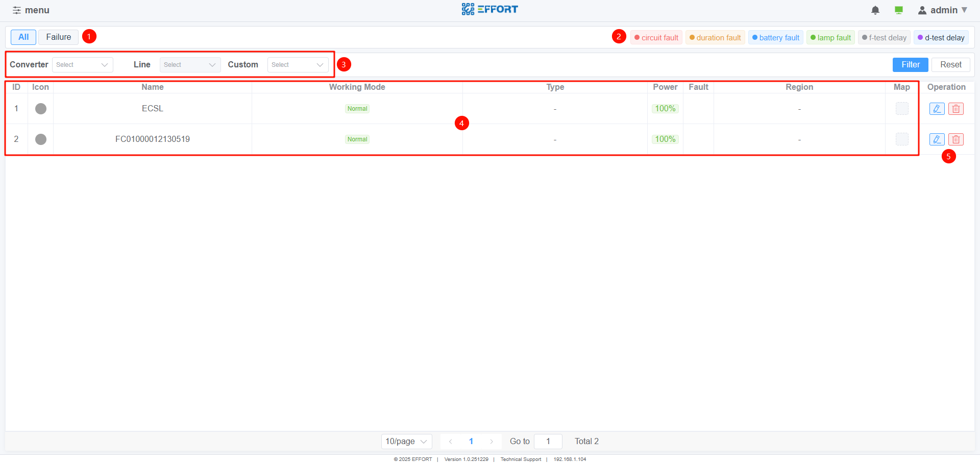Viewport: 980px width, 463px height.
Task: Edit the FC01000012130519 row
Action: point(937,139)
